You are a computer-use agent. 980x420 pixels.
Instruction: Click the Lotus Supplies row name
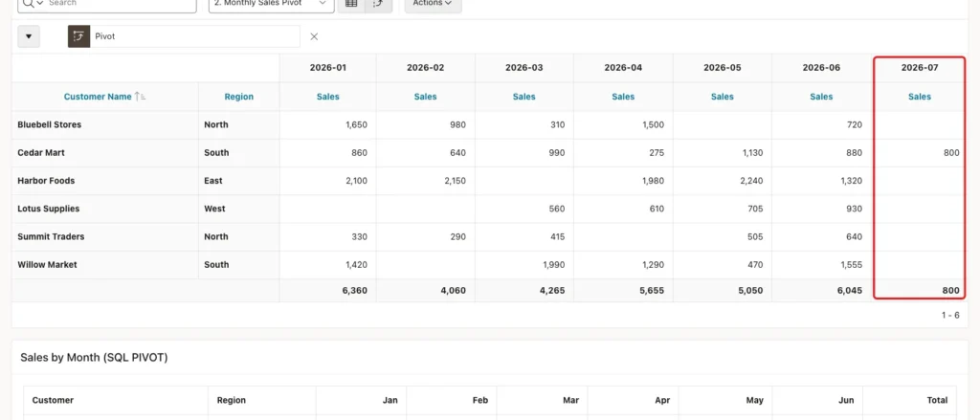coord(49,209)
